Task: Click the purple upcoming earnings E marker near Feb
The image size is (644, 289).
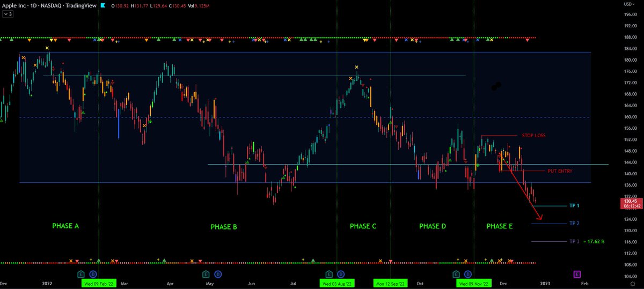Action: [x=577, y=274]
